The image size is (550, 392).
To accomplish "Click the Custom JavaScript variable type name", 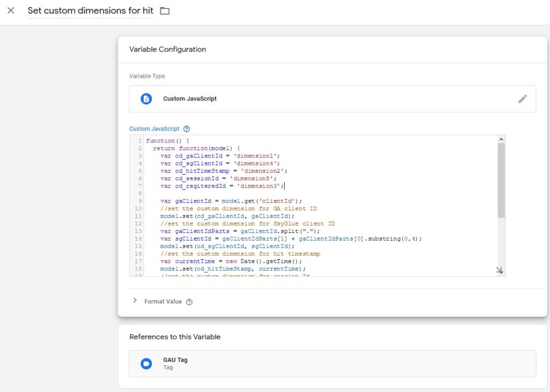I will click(x=190, y=99).
